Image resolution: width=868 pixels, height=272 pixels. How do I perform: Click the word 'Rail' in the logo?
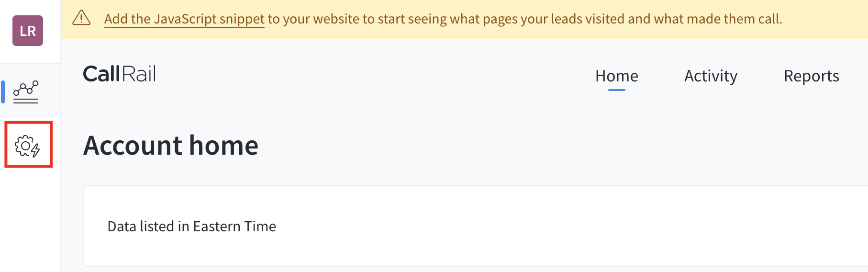(x=139, y=74)
